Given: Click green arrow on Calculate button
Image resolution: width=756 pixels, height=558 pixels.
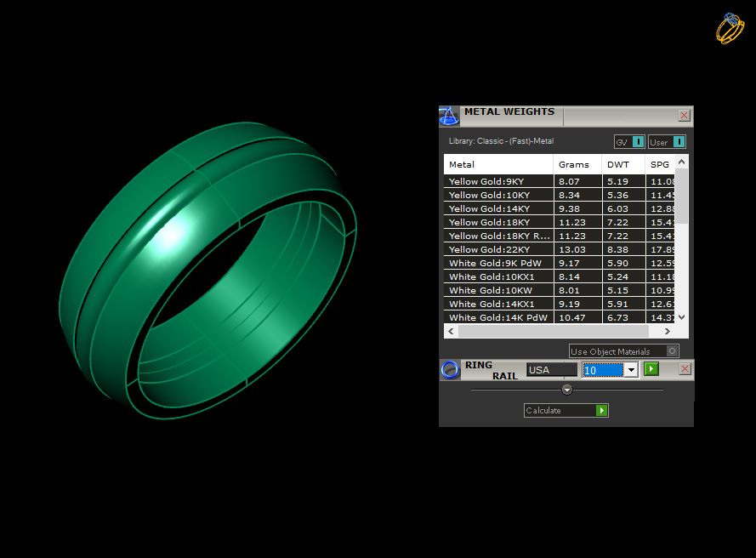Looking at the screenshot, I should point(602,411).
